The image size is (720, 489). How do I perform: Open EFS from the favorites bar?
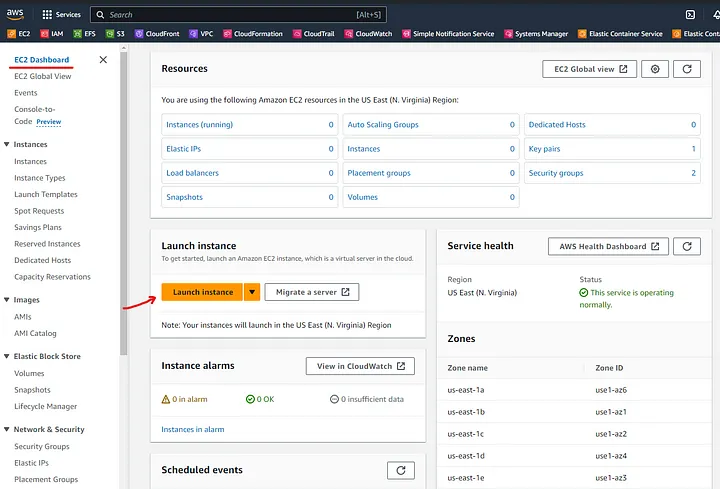84,34
